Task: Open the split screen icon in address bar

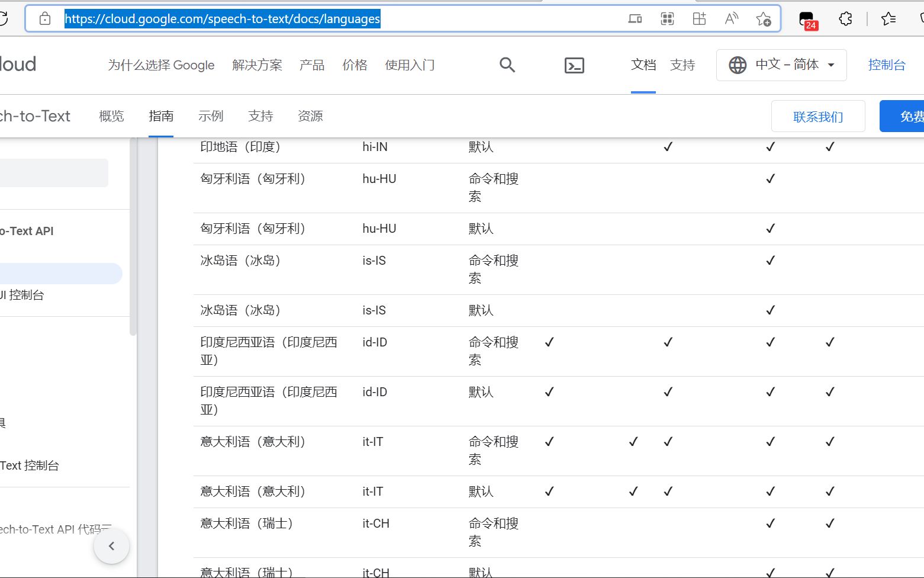Action: (x=699, y=19)
